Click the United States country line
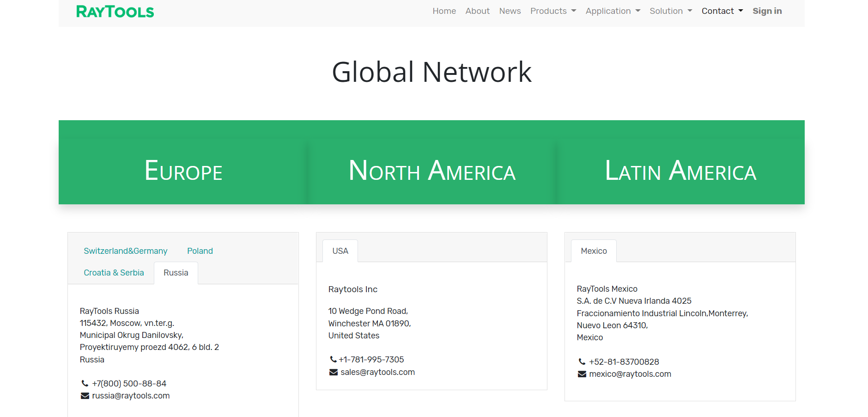This screenshot has width=868, height=417. pyautogui.click(x=354, y=336)
